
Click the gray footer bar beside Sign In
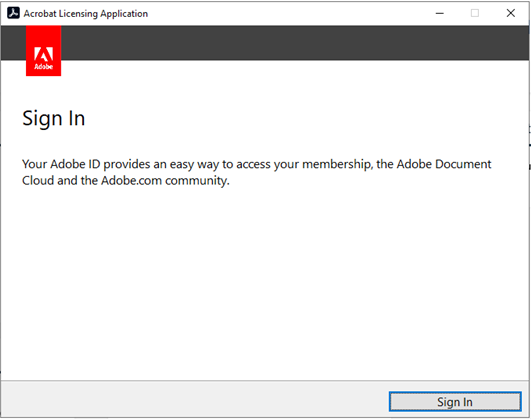(195, 399)
